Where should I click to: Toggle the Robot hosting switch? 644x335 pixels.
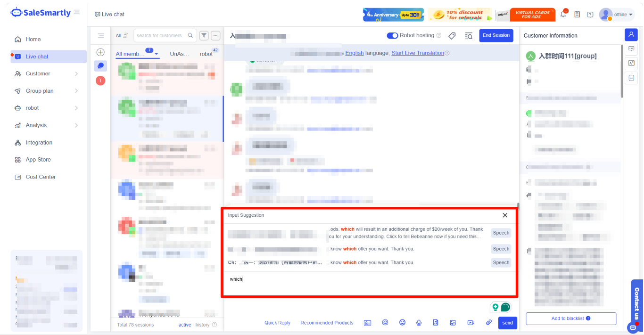(x=392, y=35)
